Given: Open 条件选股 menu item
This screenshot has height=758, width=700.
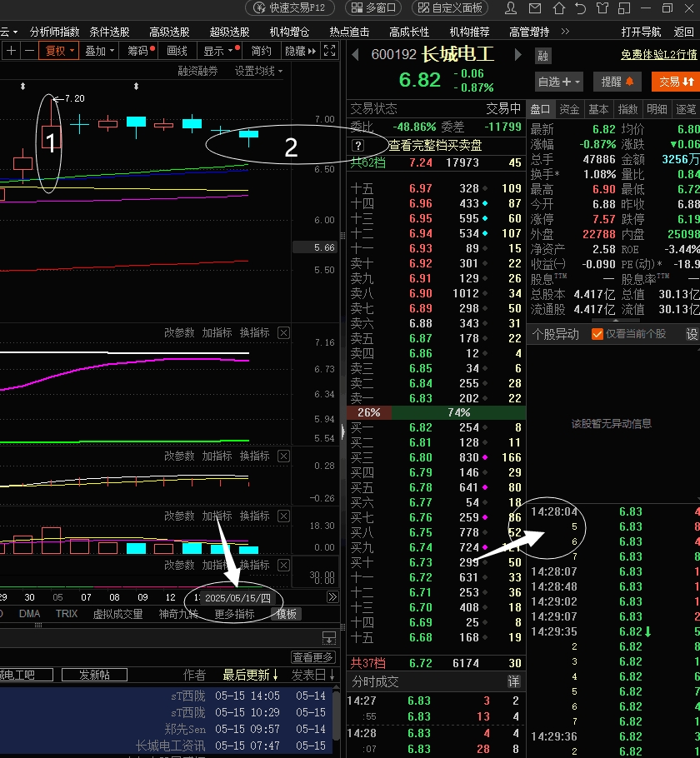Looking at the screenshot, I should click(109, 32).
